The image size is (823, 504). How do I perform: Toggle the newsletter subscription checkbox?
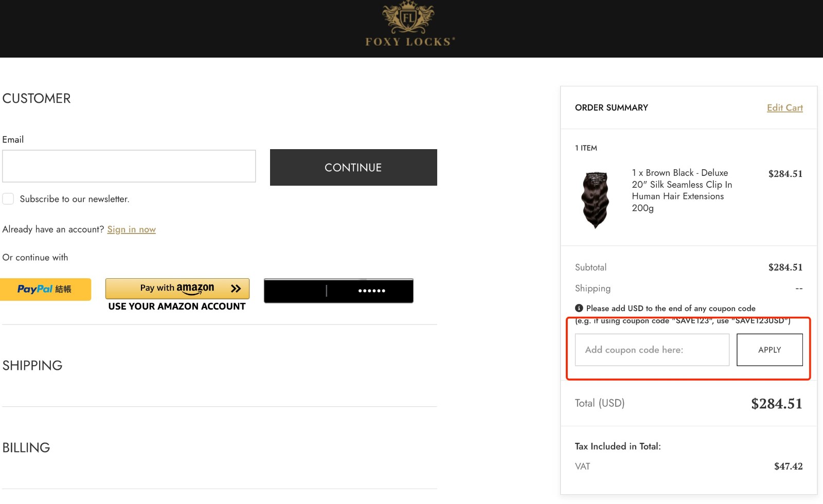coord(8,199)
